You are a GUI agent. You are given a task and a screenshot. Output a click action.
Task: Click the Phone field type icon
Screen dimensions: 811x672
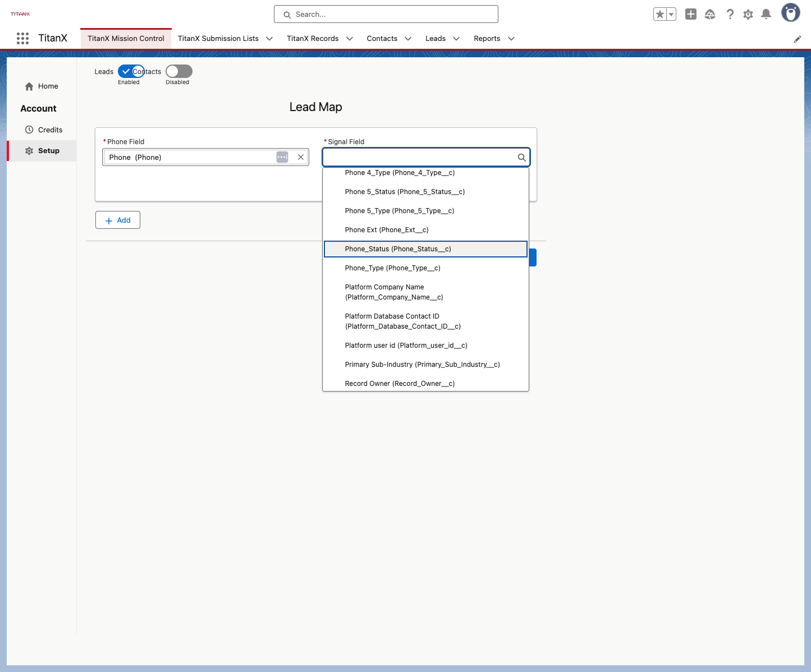282,157
